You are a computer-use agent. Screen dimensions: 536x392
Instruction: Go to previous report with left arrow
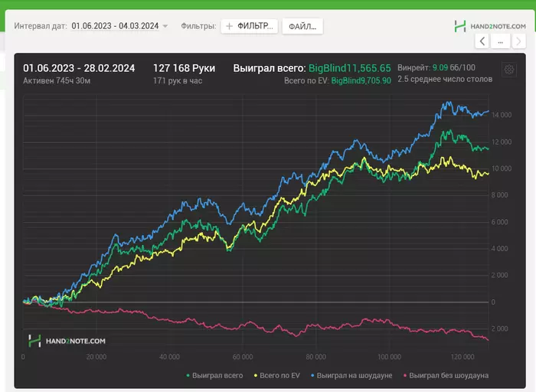pyautogui.click(x=482, y=41)
